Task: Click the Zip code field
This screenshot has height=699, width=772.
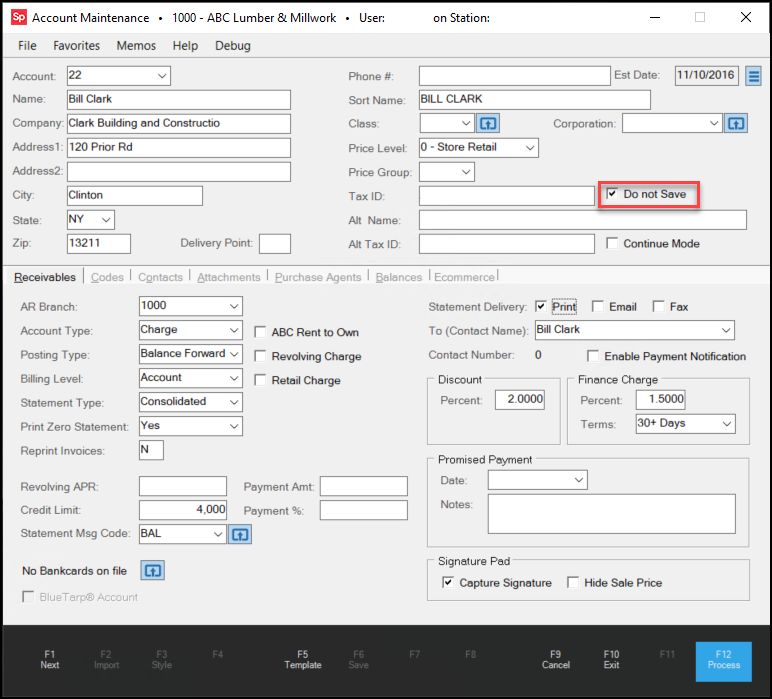Action: pos(99,244)
